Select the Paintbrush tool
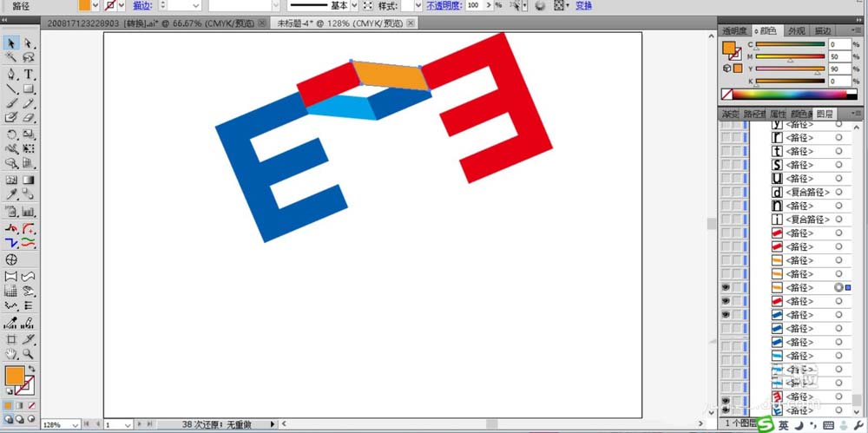Viewport: 868px width, 433px height. tap(11, 103)
